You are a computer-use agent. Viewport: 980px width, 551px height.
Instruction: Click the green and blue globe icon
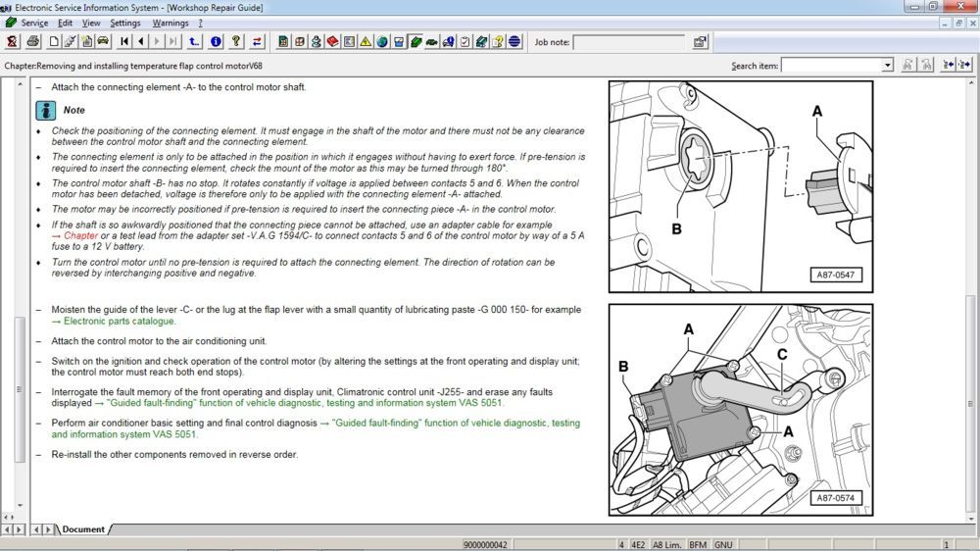[382, 42]
